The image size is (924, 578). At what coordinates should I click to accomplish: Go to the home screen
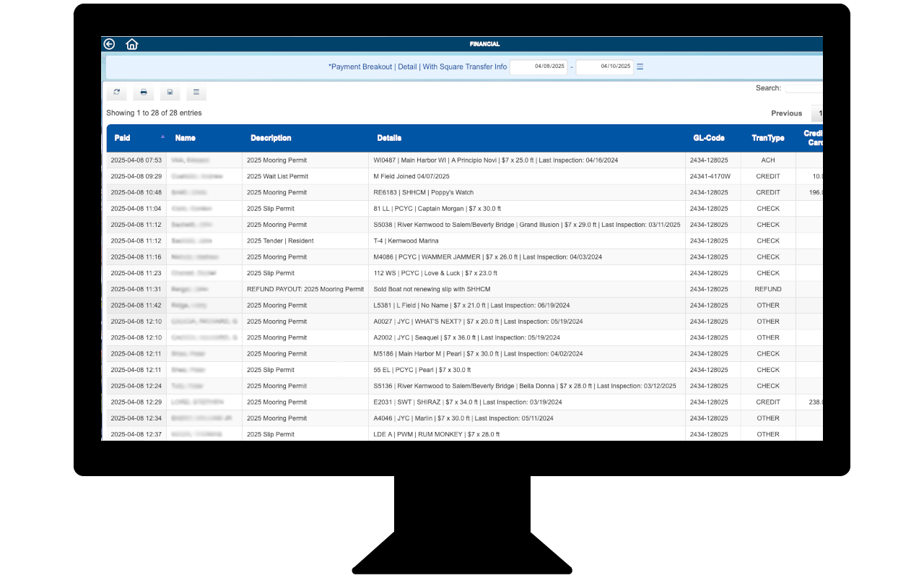(x=132, y=44)
